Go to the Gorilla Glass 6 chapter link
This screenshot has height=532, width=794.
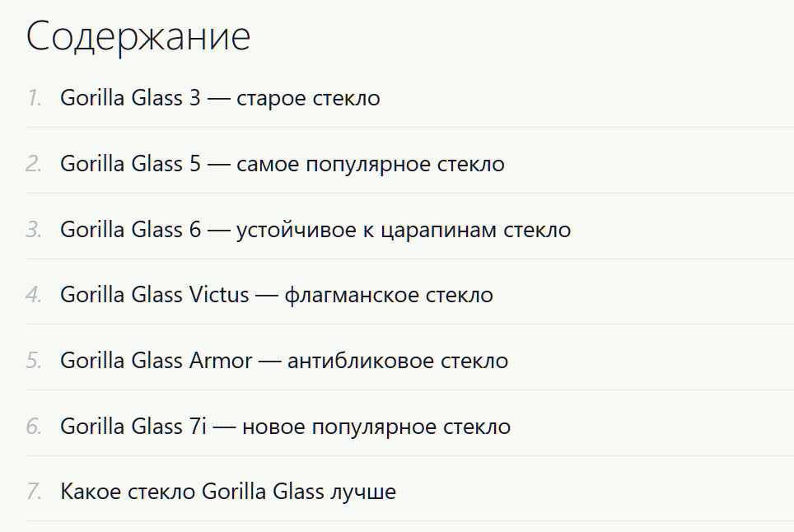(315, 230)
